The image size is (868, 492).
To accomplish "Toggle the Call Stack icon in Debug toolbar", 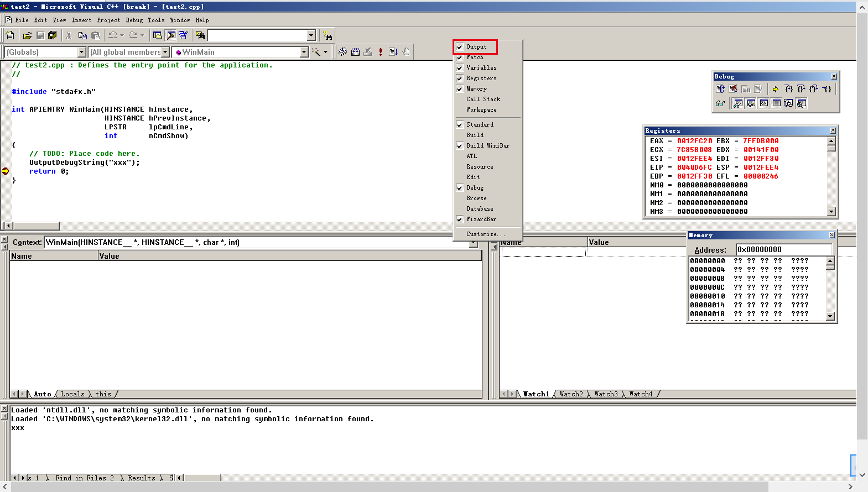I will click(789, 103).
